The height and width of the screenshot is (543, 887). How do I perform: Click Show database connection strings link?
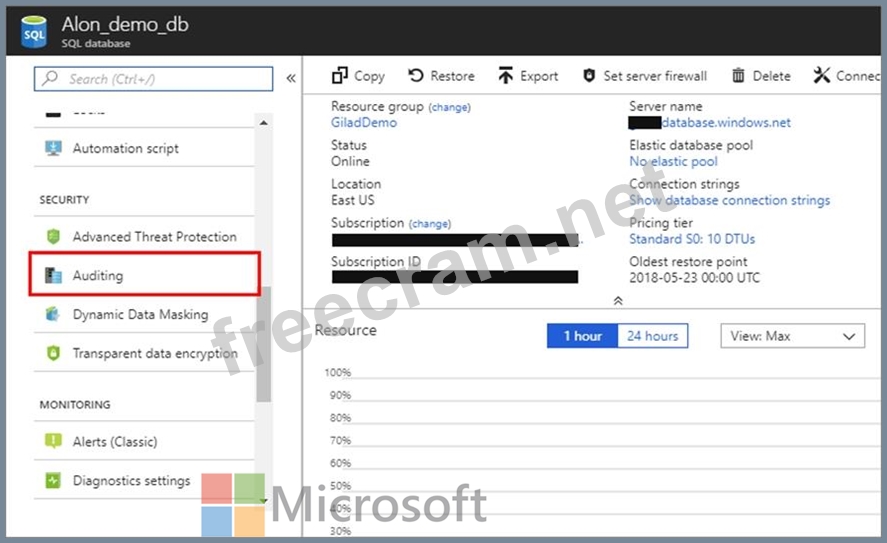pos(730,200)
